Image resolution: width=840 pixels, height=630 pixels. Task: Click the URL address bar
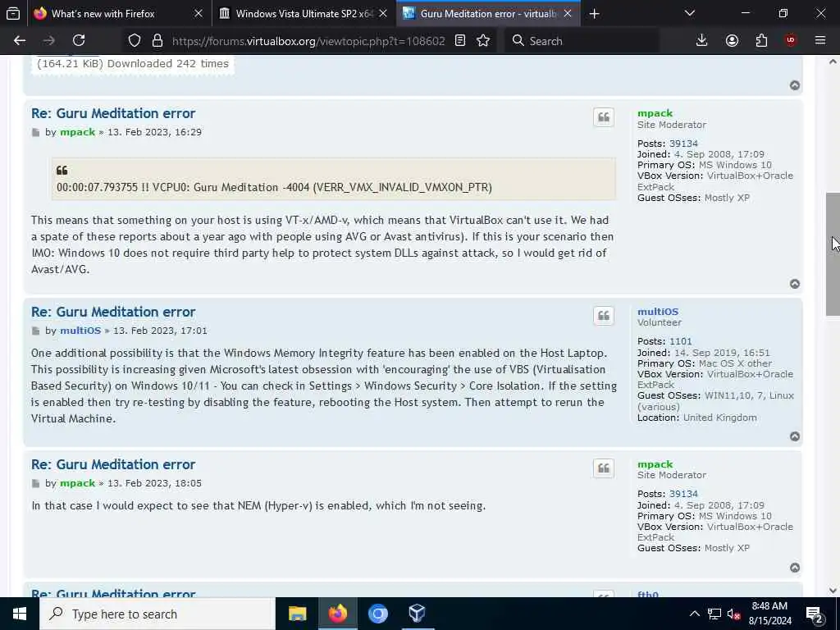[308, 41]
